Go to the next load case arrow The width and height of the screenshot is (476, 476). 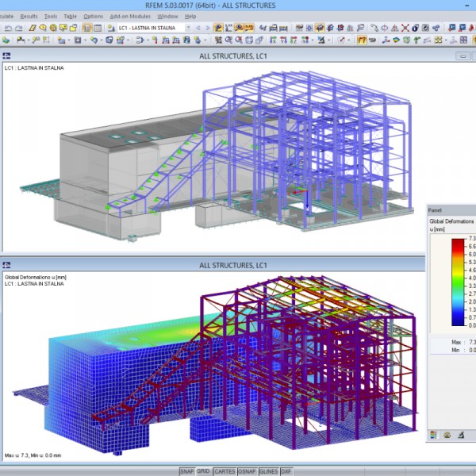tap(206, 28)
